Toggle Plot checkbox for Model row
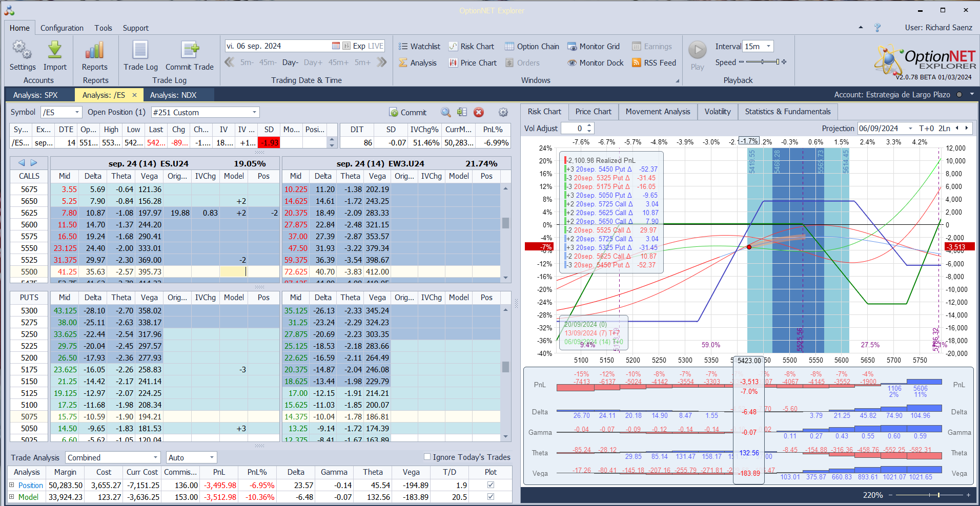The width and height of the screenshot is (980, 506). pyautogui.click(x=491, y=497)
